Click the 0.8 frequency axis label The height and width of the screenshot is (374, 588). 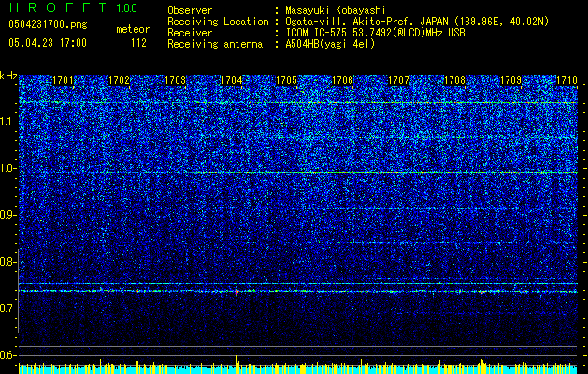pyautogui.click(x=7, y=262)
